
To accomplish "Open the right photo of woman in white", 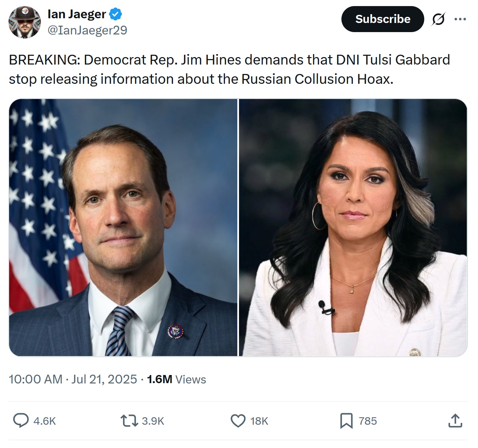I will click(353, 227).
